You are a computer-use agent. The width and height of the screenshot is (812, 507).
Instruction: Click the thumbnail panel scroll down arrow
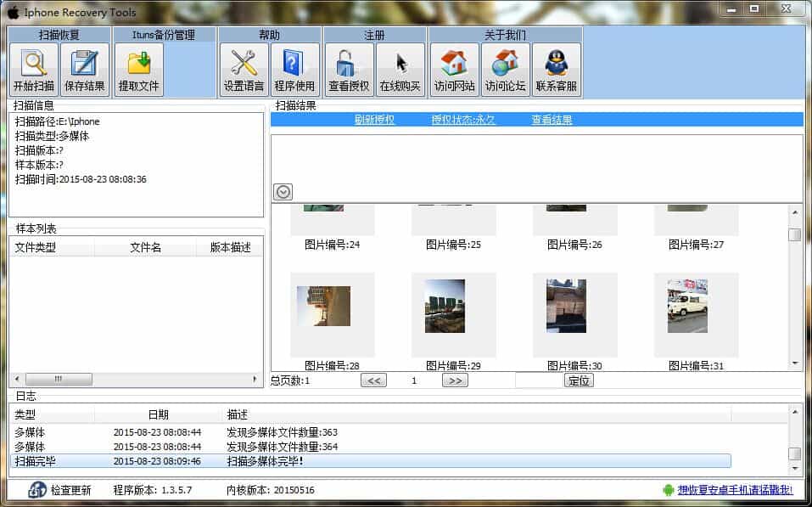point(795,363)
